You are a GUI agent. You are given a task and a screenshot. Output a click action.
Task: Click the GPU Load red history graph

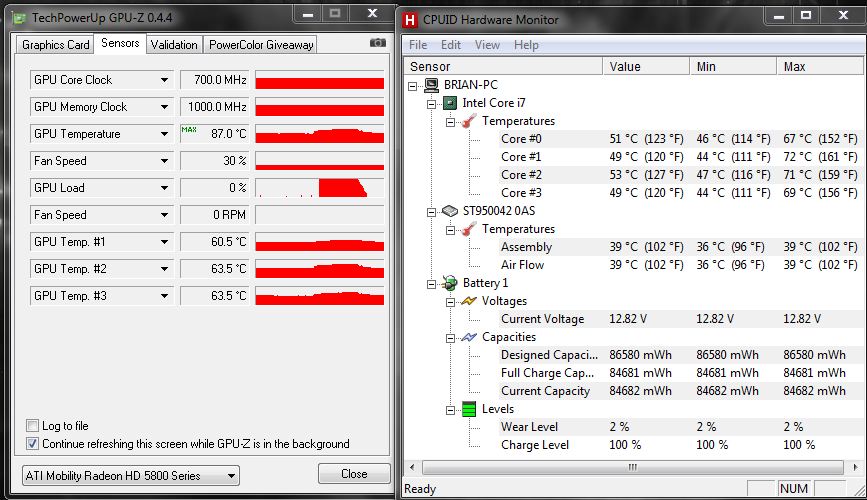(x=320, y=188)
